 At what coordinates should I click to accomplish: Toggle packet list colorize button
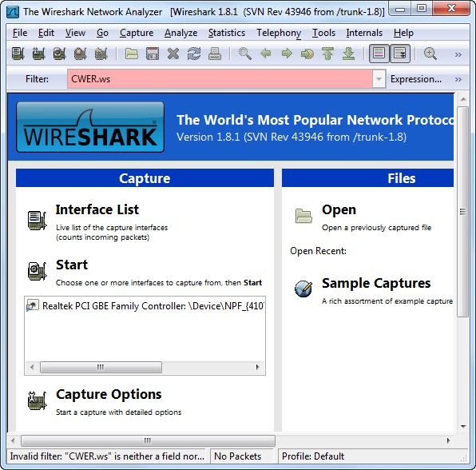coord(379,54)
